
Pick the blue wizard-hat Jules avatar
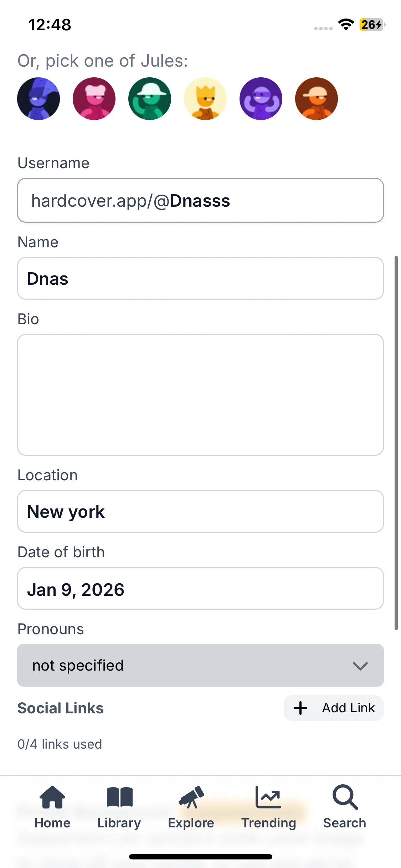[x=38, y=99]
